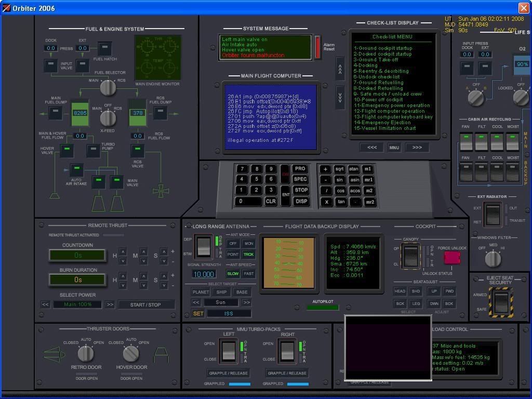Screen dimensions: 532x399
Task: Click the START / STOP thrust button
Action: click(x=145, y=304)
